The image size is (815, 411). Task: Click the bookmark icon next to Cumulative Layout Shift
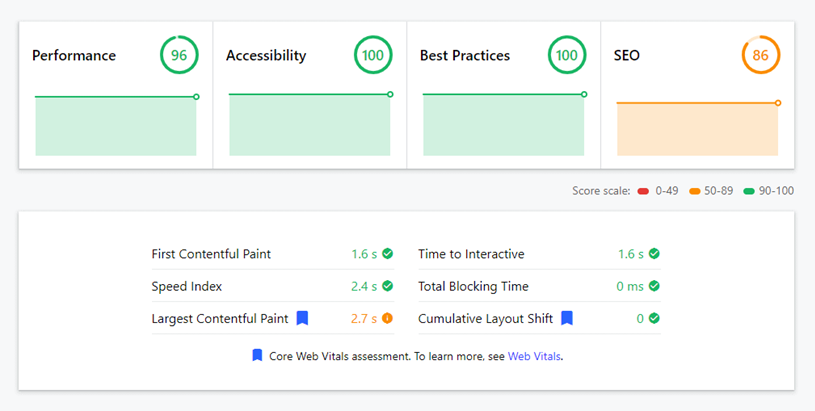[x=567, y=318]
